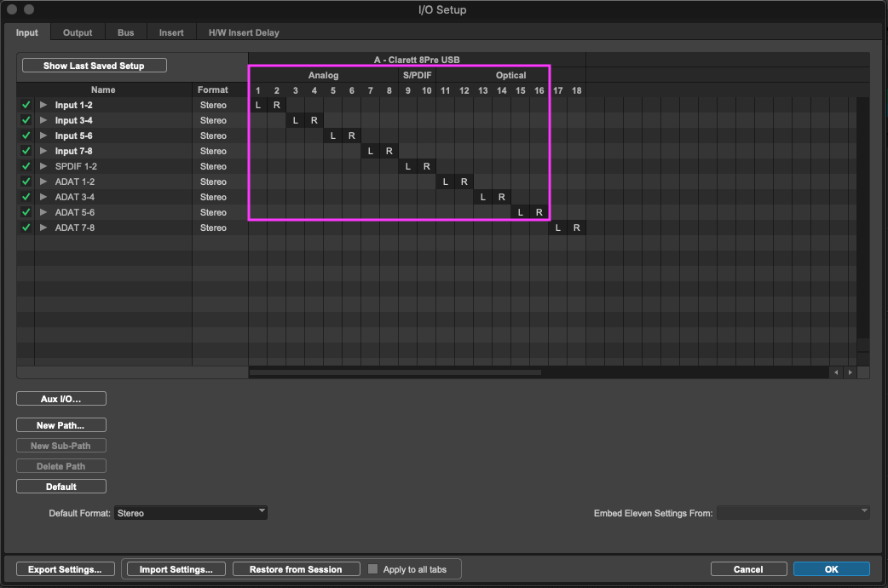Viewport: 888px width, 588px height.
Task: Switch to the Input tab
Action: 26,32
